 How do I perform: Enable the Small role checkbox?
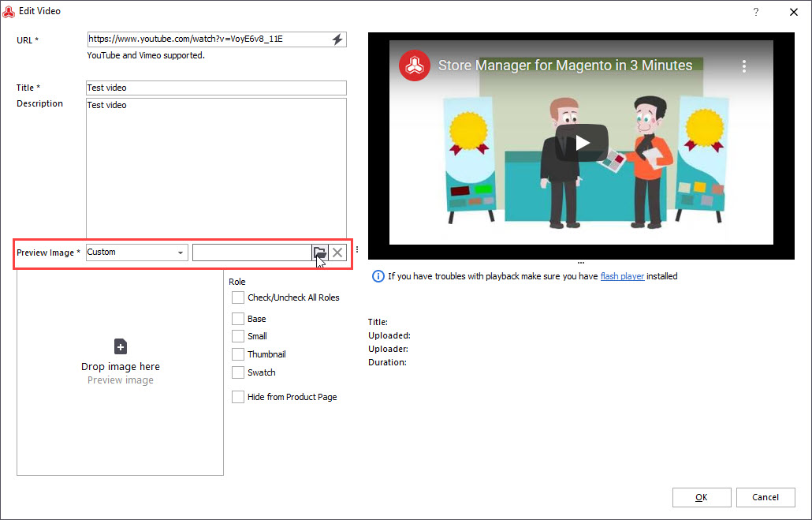tap(238, 336)
